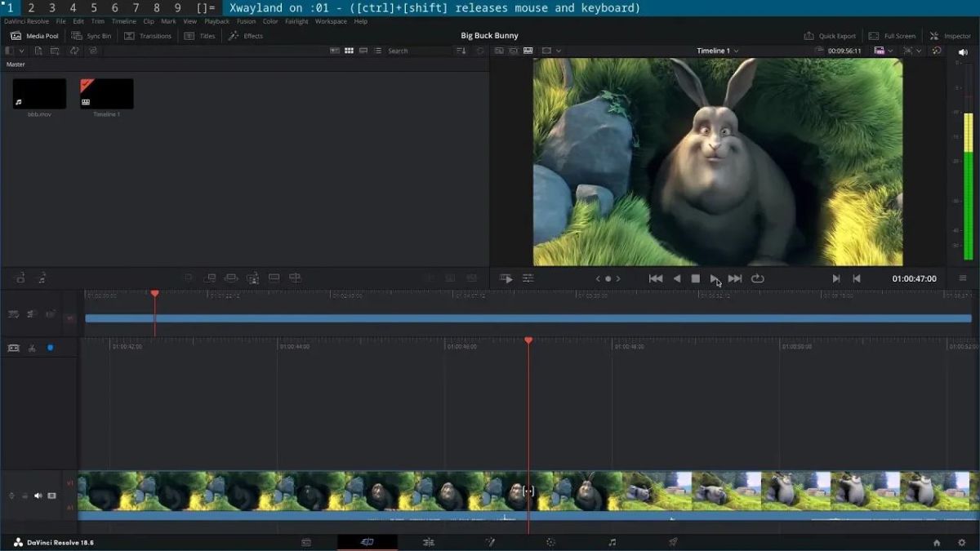Open the Transitions panel
Screen dimensions: 980x551
coord(148,36)
